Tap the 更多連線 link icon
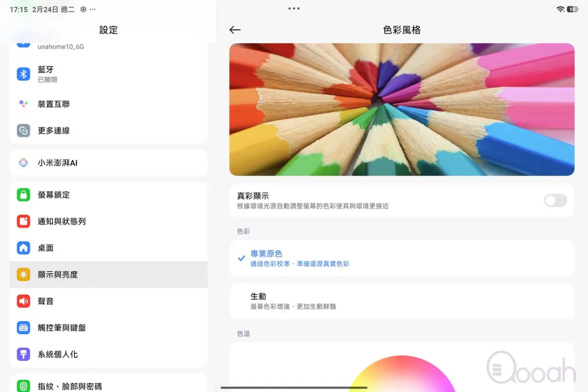The height and width of the screenshot is (392, 588). [23, 131]
